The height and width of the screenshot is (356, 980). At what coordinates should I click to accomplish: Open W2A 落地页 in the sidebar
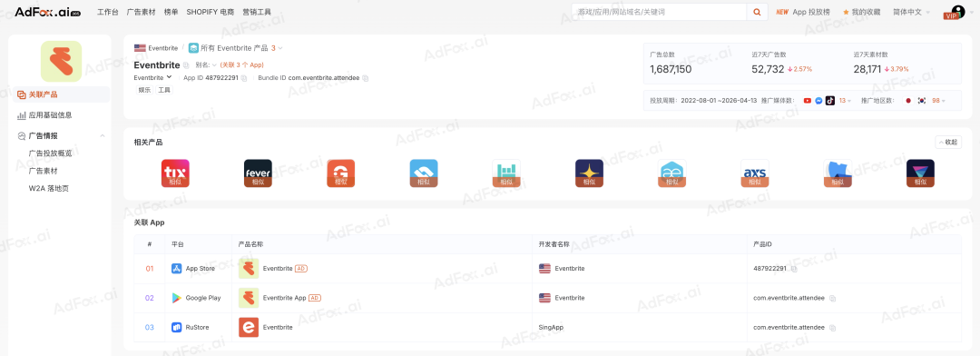(48, 188)
